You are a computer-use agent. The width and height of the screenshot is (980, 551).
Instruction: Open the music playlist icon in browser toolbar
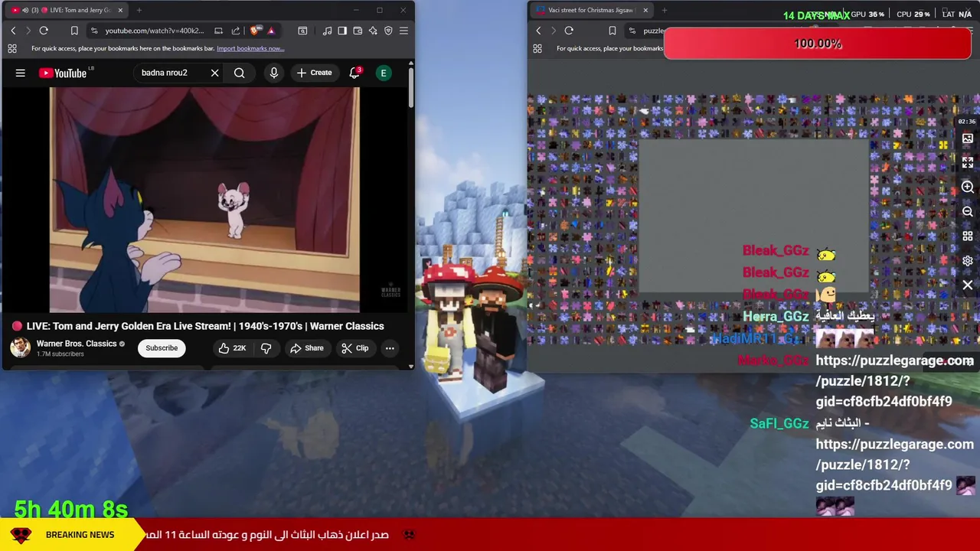(x=328, y=31)
